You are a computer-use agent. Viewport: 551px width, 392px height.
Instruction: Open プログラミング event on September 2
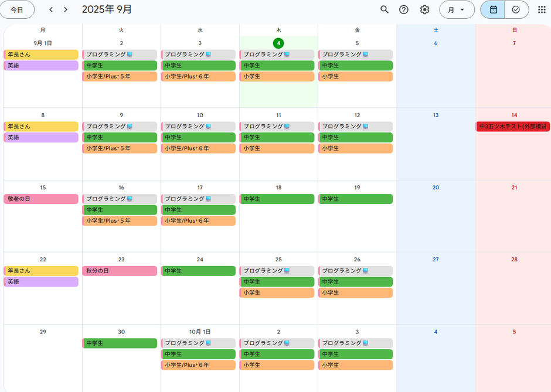pyautogui.click(x=120, y=54)
